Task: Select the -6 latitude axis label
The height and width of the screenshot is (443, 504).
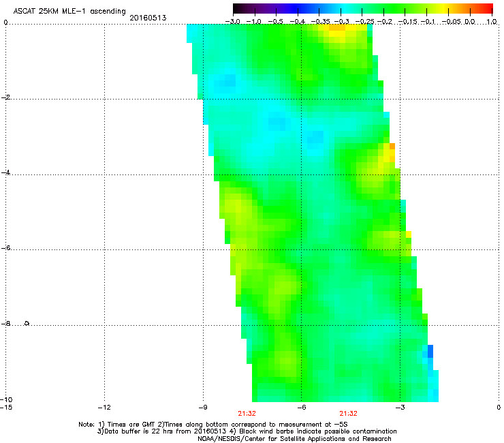Action: point(5,248)
